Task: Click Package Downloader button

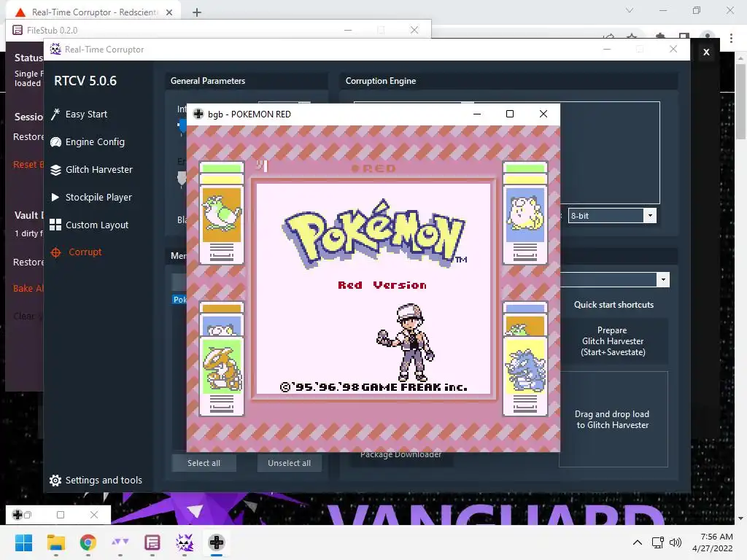Action: (x=400, y=455)
